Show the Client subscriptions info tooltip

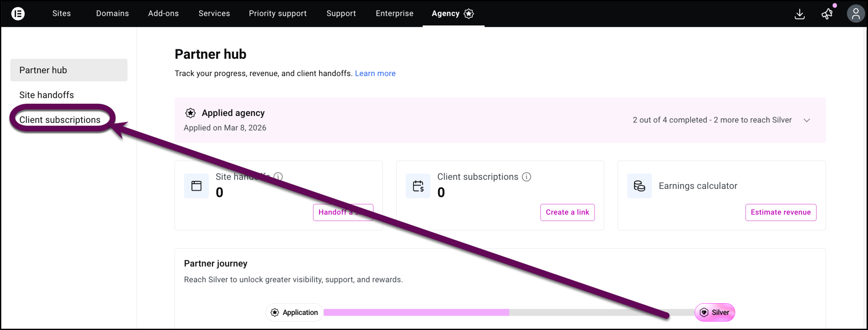point(526,177)
